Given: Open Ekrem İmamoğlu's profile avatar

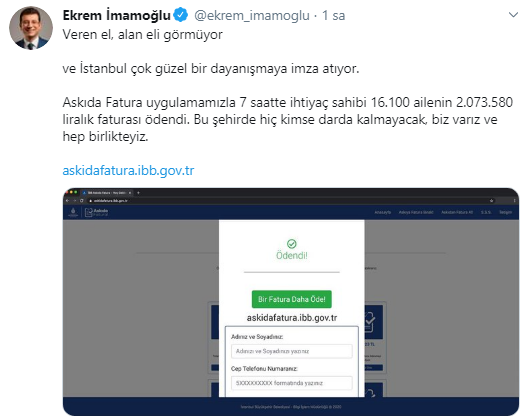Looking at the screenshot, I should (x=31, y=28).
